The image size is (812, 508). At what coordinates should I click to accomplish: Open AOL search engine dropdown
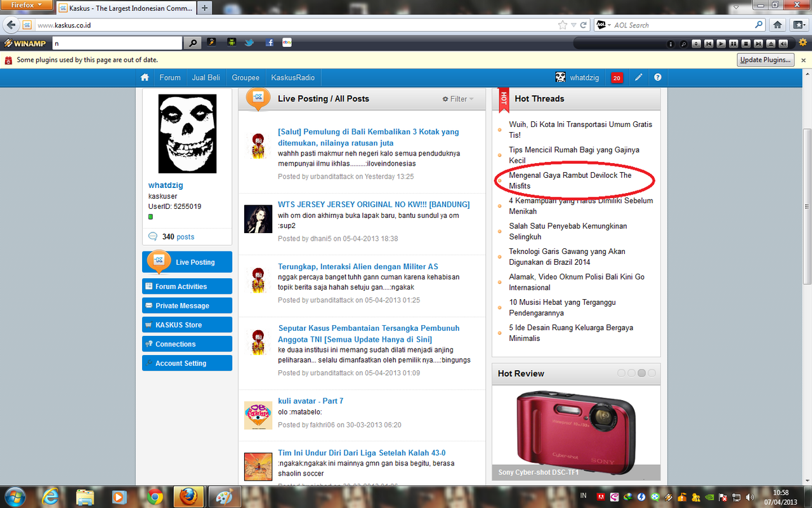pyautogui.click(x=603, y=25)
